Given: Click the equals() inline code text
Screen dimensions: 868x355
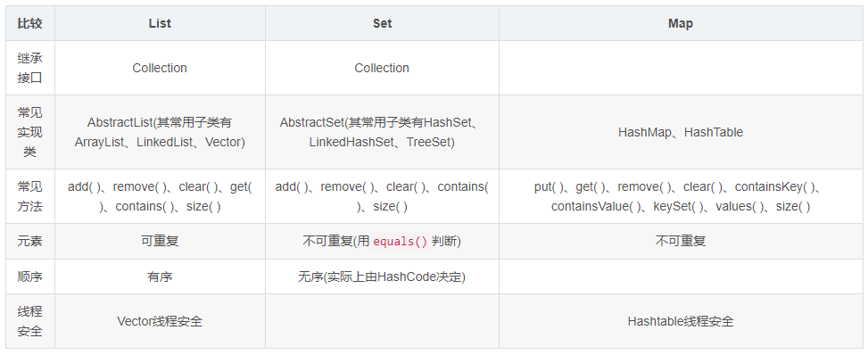Looking at the screenshot, I should 401,242.
